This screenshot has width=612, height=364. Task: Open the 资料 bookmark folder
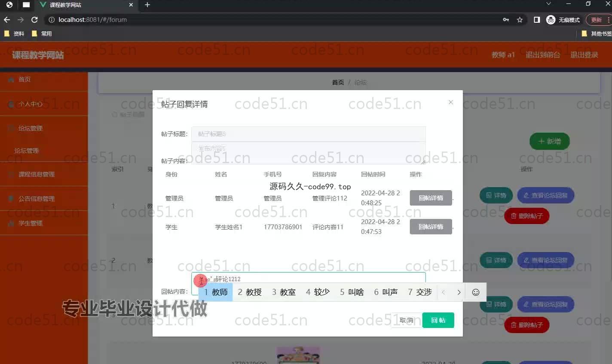pyautogui.click(x=14, y=33)
